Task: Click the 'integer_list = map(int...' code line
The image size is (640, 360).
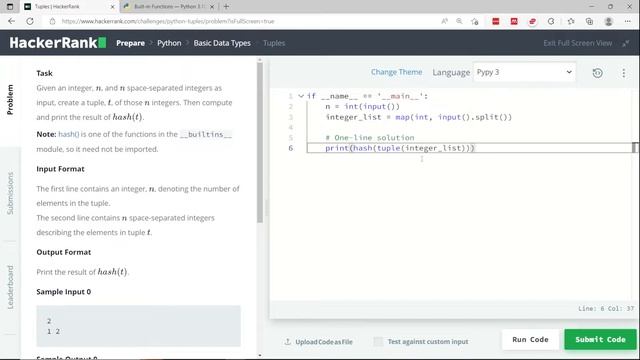Action: 418,117
